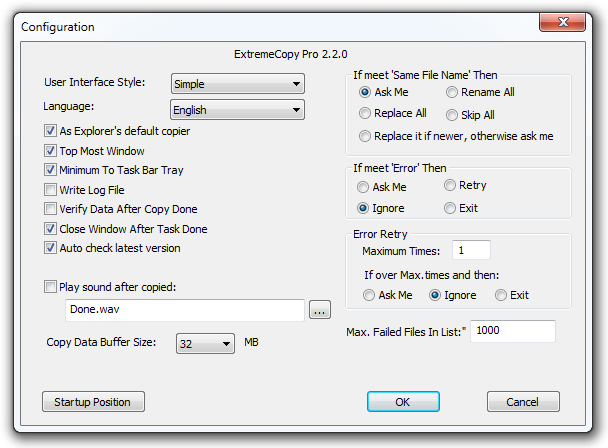Open the Language dropdown showing English
The image size is (608, 448).
click(237, 110)
